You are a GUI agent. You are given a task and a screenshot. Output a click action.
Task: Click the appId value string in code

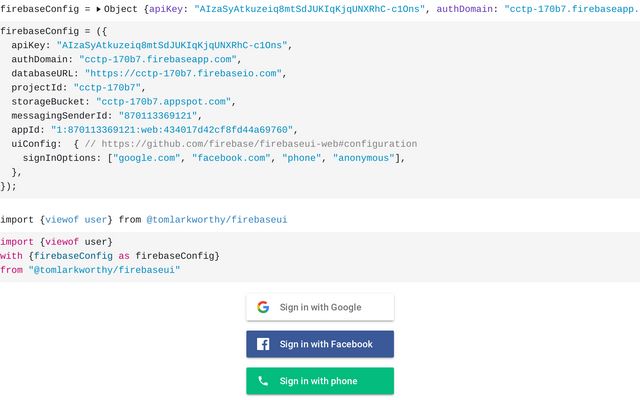click(x=172, y=130)
